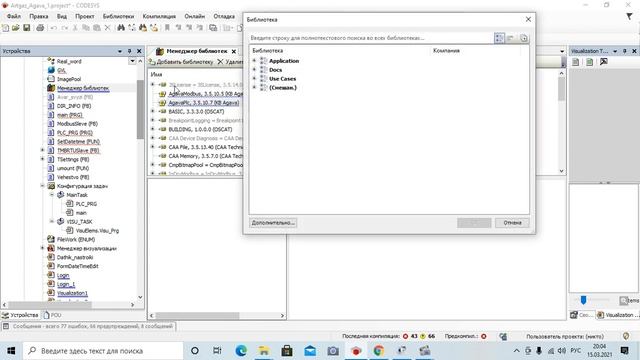Select ImagePool in the device tree
The height and width of the screenshot is (360, 640).
64,79
